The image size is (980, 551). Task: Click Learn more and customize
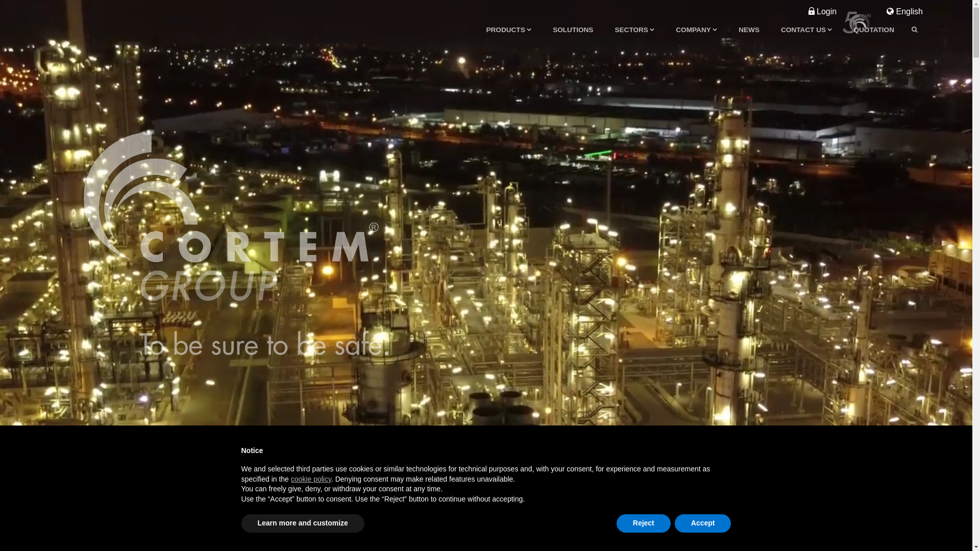click(303, 523)
